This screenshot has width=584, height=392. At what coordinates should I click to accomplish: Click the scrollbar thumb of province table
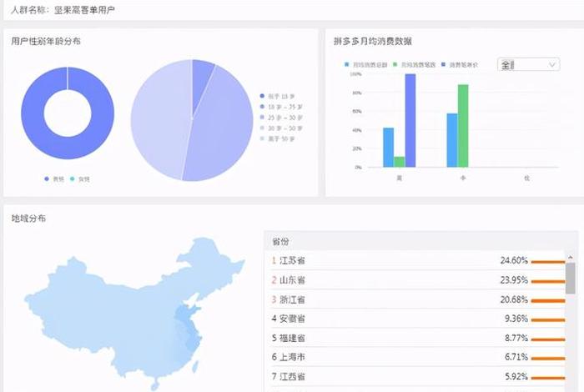[x=570, y=278]
